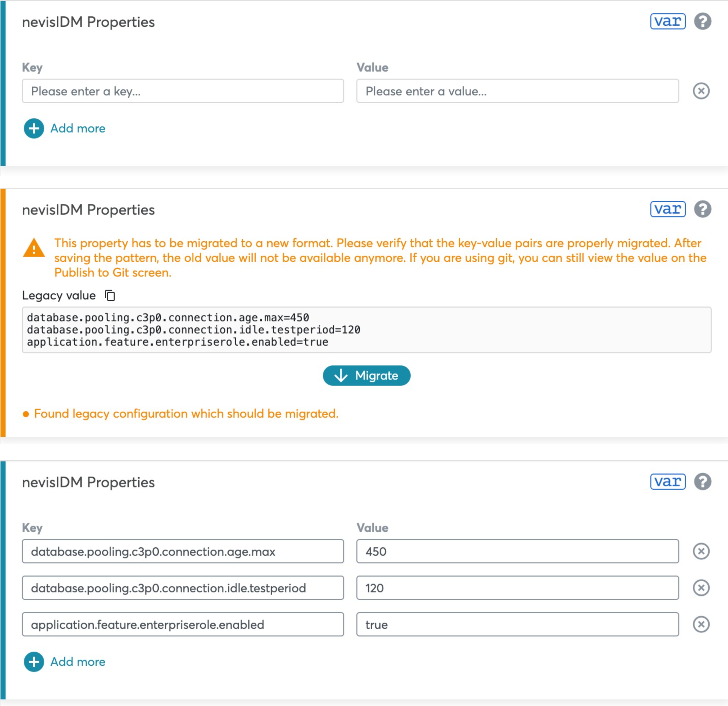Focus the empty key input field
The width and height of the screenshot is (728, 706).
click(x=183, y=91)
